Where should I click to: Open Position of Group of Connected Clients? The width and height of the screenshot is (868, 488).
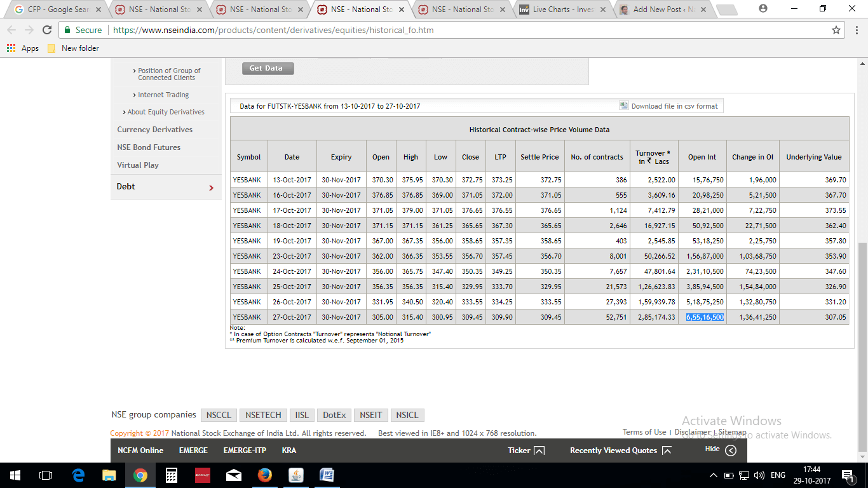pos(169,74)
